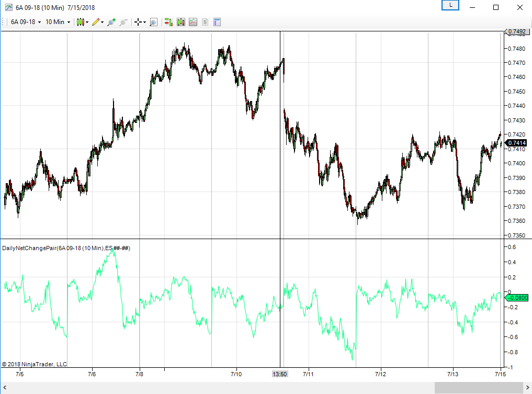Click the grayed Strategies dollar icon

[205, 22]
